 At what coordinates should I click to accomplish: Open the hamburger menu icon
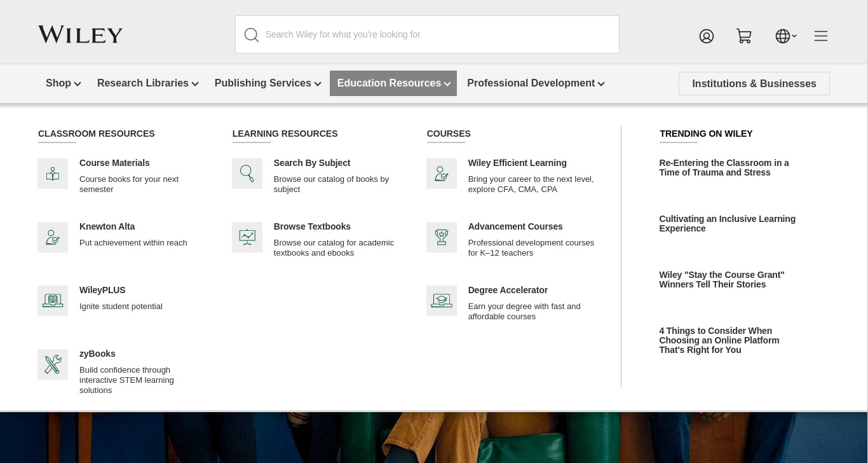click(821, 36)
